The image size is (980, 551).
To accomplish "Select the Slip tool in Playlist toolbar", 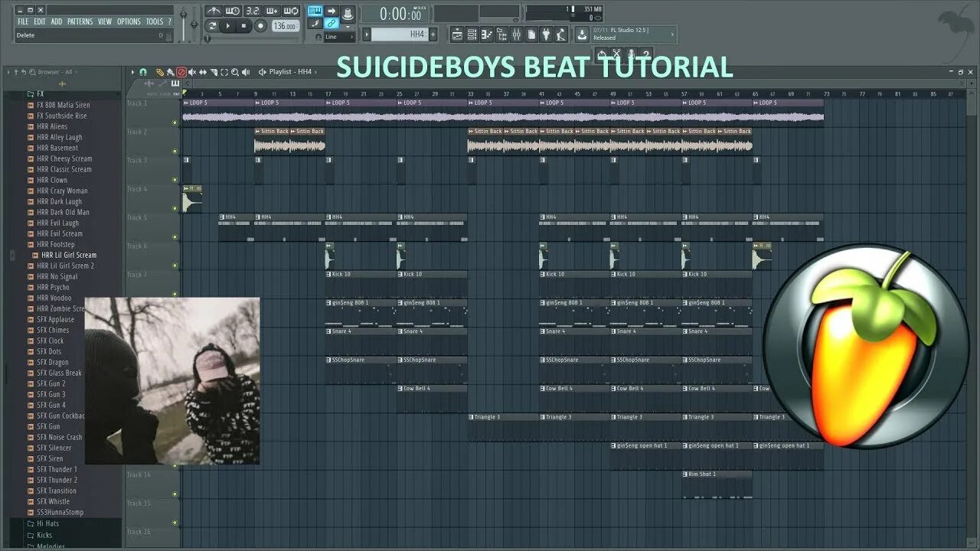I will click(x=203, y=72).
